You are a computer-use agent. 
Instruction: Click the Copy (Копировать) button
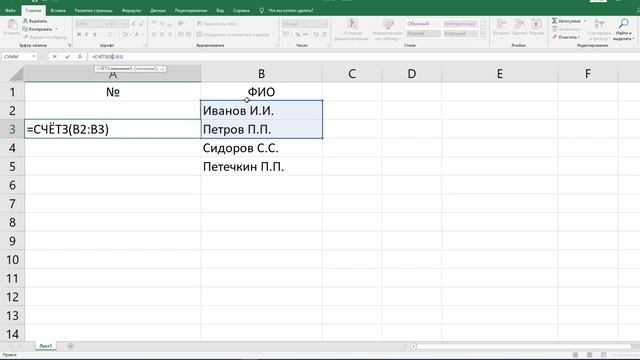click(37, 29)
